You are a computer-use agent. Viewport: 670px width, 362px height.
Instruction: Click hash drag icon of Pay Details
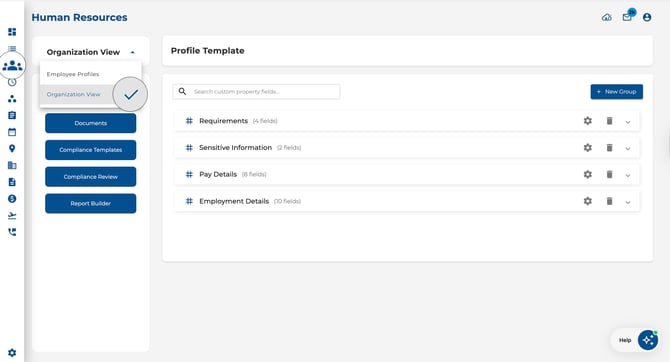[189, 174]
